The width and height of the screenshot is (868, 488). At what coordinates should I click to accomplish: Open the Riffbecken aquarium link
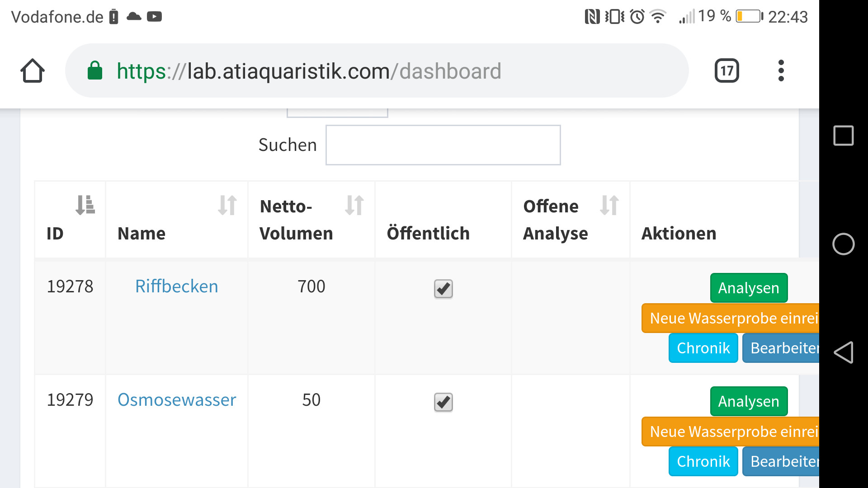176,286
